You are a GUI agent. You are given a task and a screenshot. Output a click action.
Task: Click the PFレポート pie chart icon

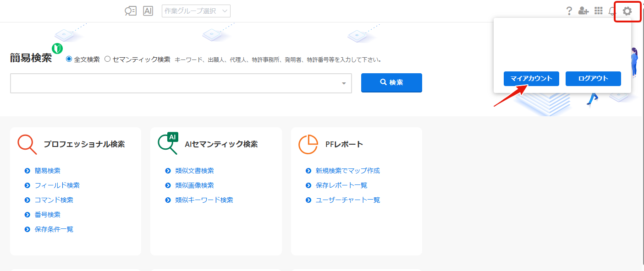(308, 144)
